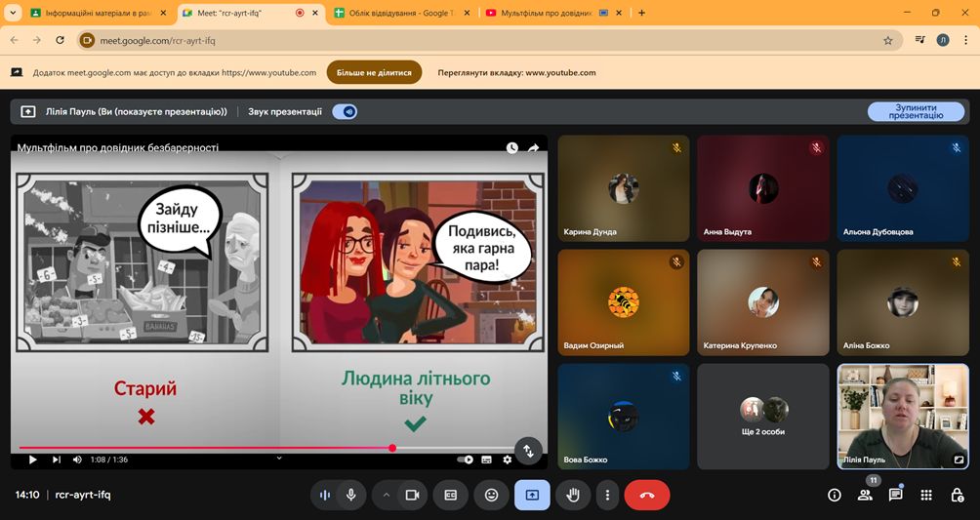980x520 pixels.
Task: Mute the YouTube video volume
Action: [x=77, y=460]
